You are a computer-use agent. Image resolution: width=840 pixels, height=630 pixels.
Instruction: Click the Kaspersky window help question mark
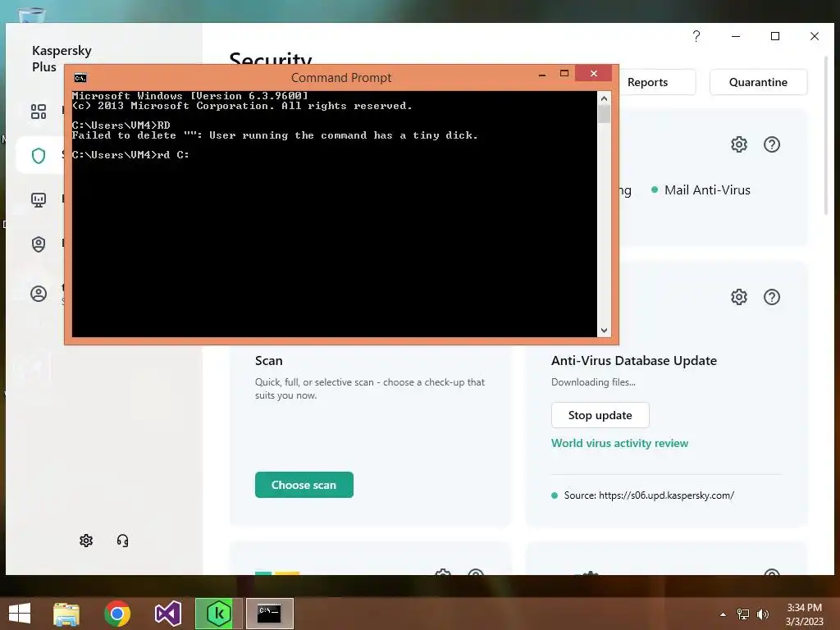[696, 36]
